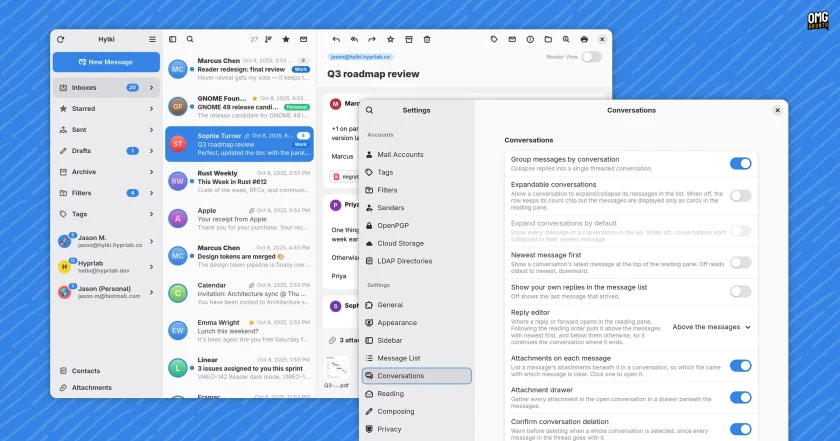
Task: Expand the Inboxes chevron in sidebar
Action: coord(152,87)
